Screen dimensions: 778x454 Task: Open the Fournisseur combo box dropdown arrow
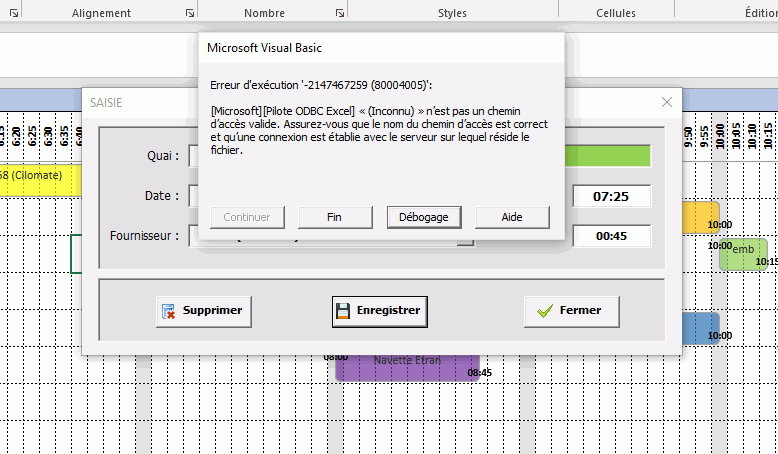pyautogui.click(x=465, y=242)
